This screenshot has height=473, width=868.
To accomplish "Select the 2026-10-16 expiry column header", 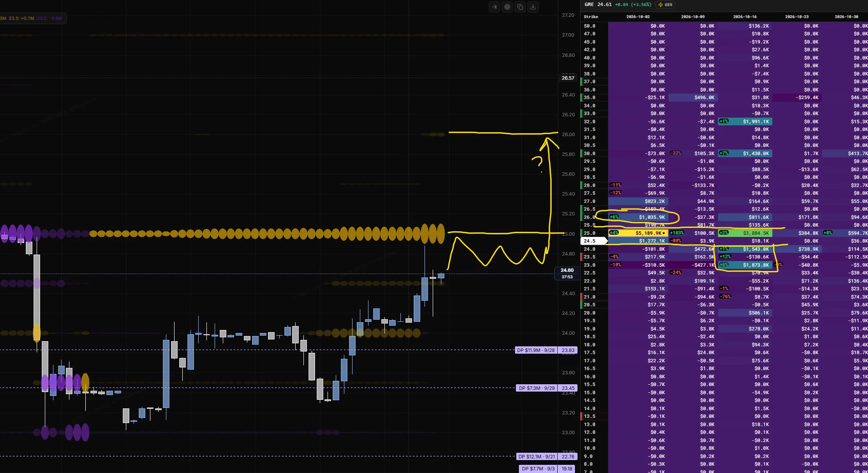I will 745,17.
